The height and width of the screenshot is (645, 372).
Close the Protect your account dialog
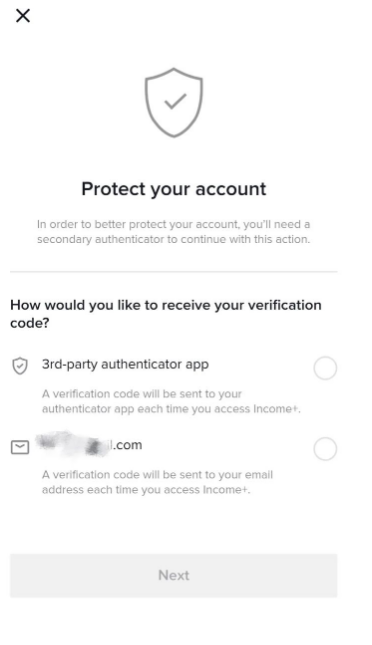tap(23, 16)
